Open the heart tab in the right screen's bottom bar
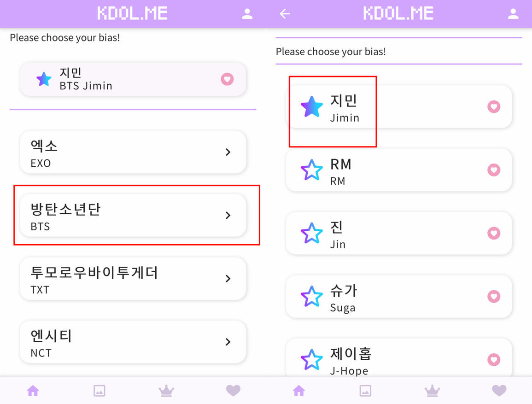 (x=499, y=391)
